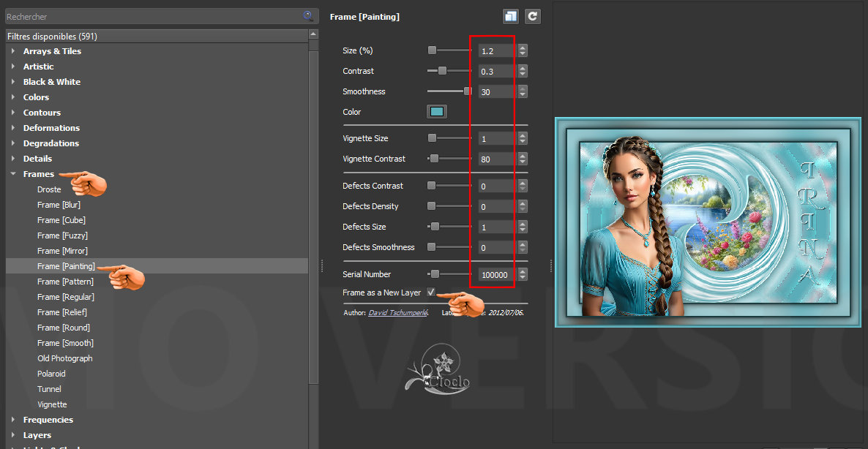Viewport: 868px width, 449px height.
Task: Select the Frame [Fuzzy] filter
Action: tap(62, 235)
